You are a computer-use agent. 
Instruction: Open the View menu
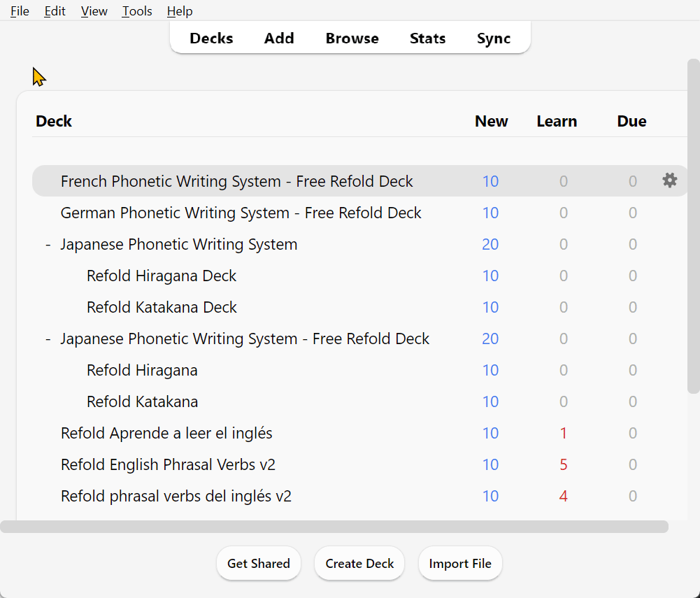(94, 11)
